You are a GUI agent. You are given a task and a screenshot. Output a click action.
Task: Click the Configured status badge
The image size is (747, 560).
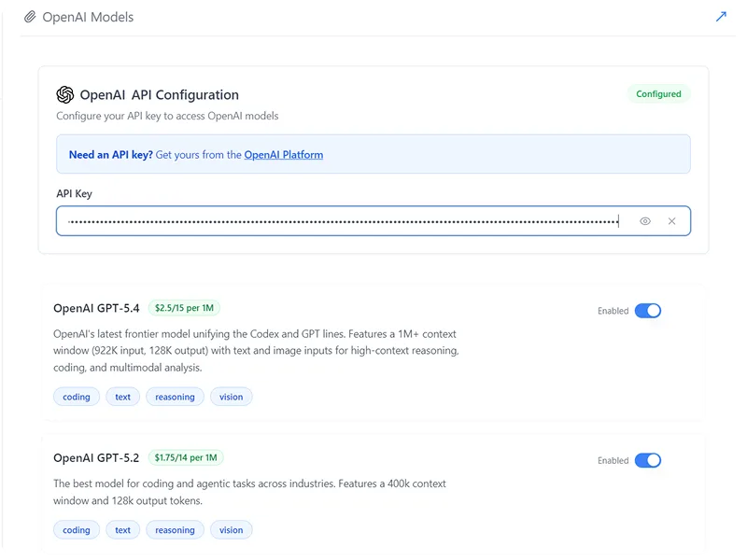coord(658,94)
